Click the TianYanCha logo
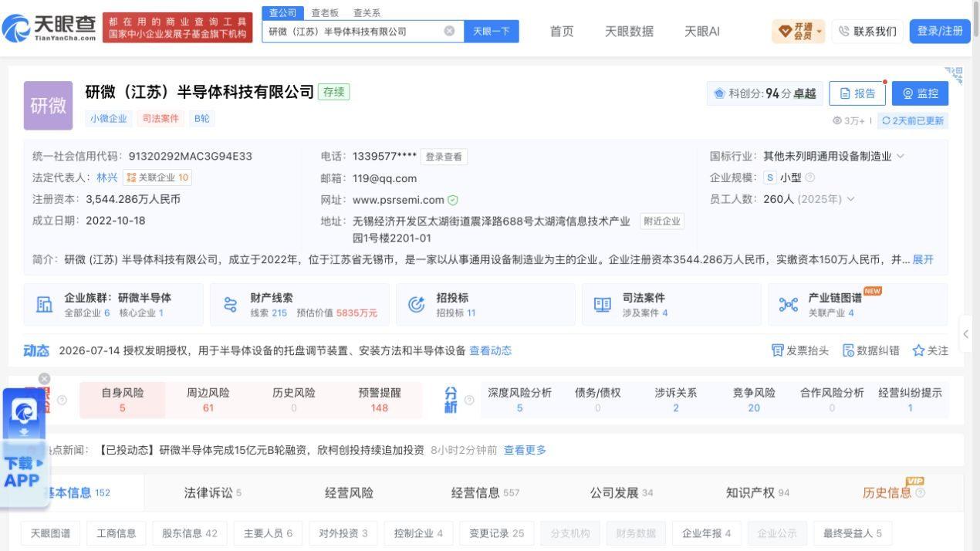This screenshot has height=551, width=980. (x=50, y=29)
